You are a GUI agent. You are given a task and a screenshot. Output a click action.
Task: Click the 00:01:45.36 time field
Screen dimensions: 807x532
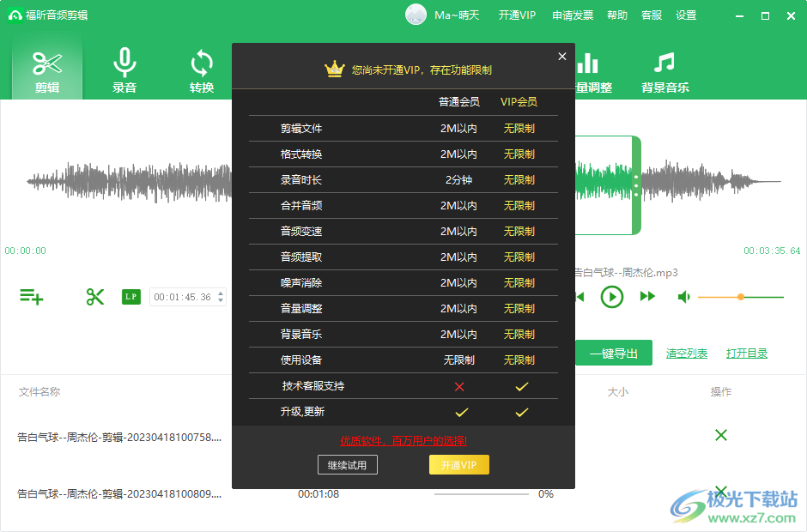[183, 297]
